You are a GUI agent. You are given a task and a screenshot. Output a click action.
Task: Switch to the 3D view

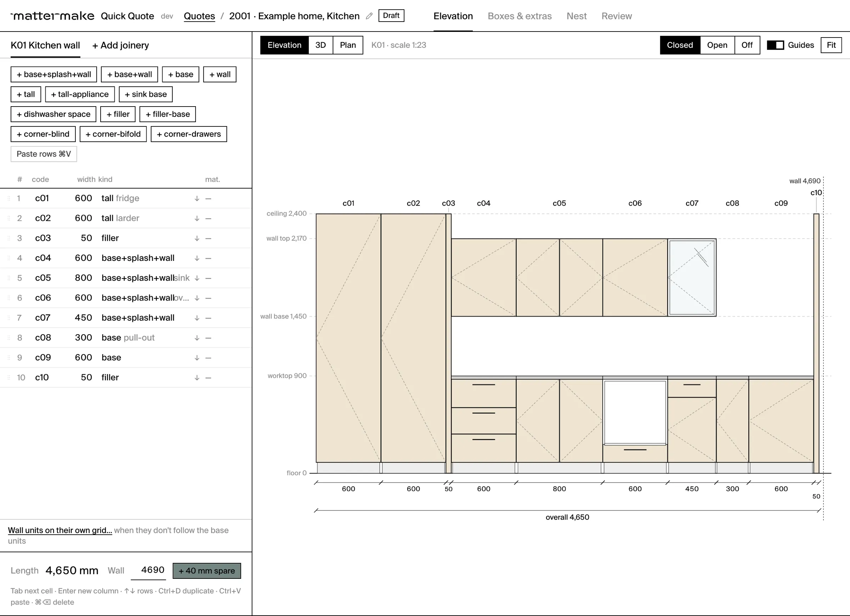click(x=321, y=45)
